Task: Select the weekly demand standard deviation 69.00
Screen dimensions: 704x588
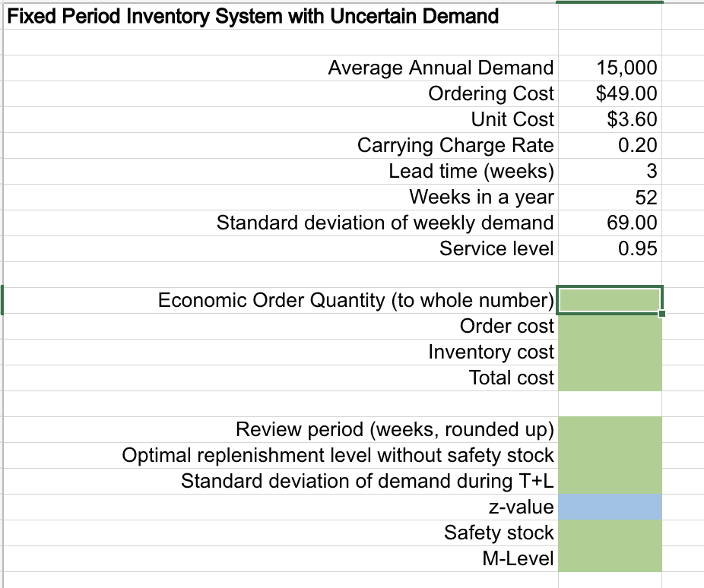Action: coord(609,223)
